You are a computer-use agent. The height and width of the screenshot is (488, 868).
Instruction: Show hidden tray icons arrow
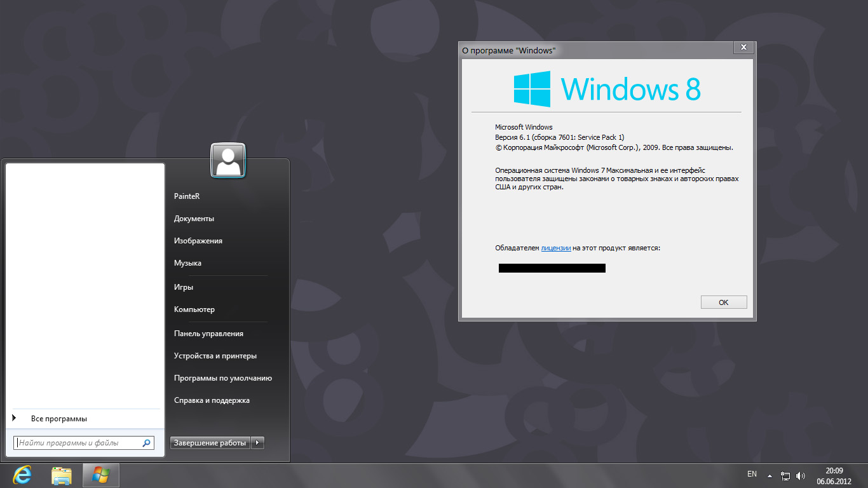coord(770,476)
